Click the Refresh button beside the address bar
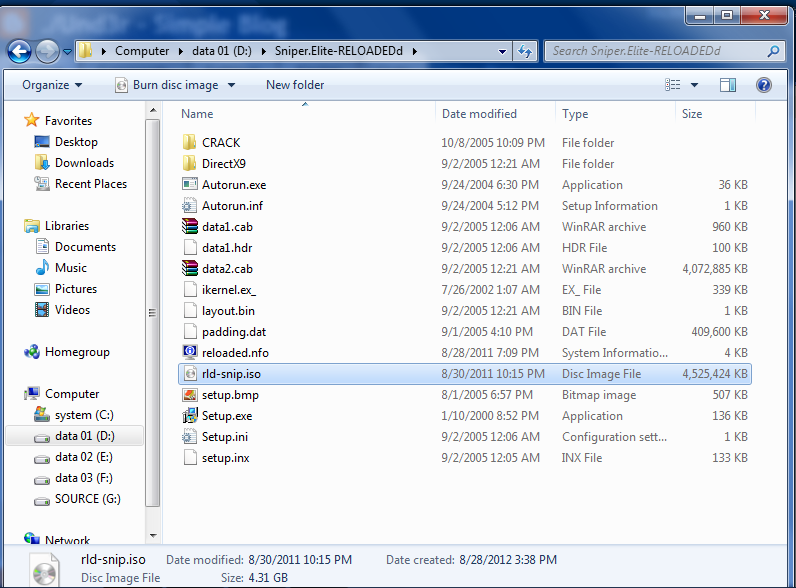 [x=525, y=51]
